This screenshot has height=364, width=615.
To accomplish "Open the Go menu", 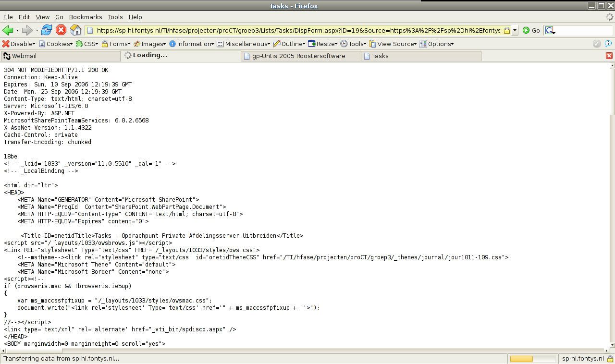I will click(x=59, y=17).
